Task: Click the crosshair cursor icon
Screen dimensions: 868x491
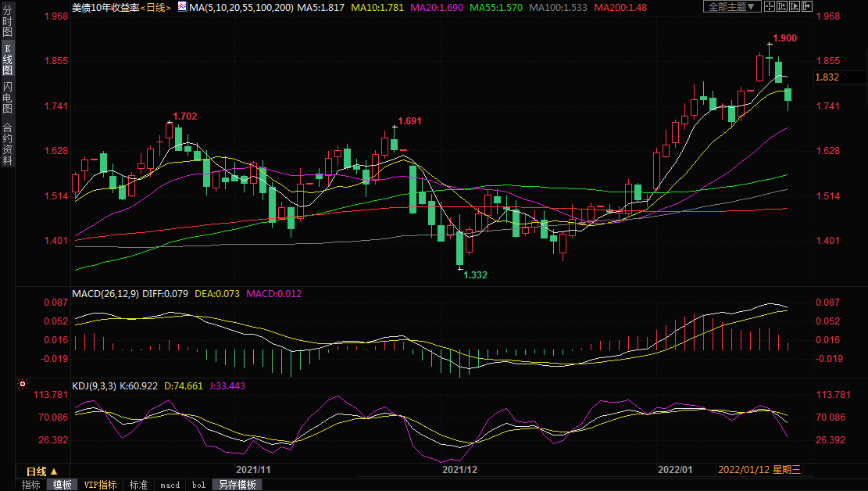Action: pos(770,7)
